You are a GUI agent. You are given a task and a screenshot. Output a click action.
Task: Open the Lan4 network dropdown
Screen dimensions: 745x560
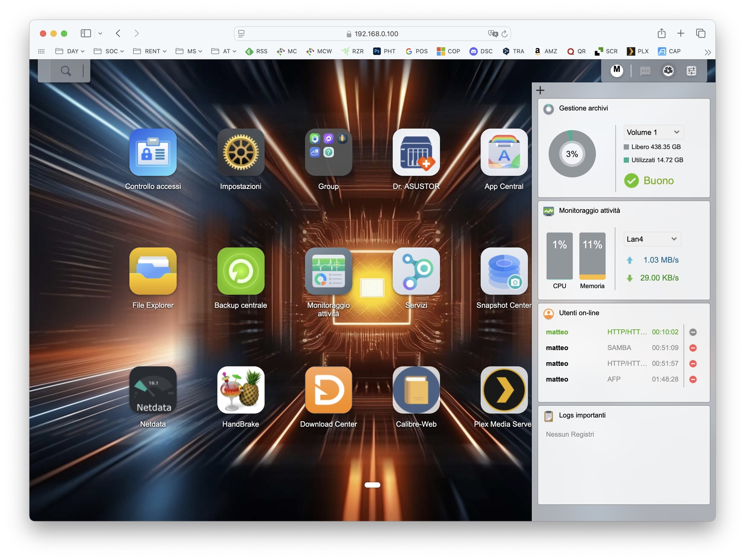[652, 239]
